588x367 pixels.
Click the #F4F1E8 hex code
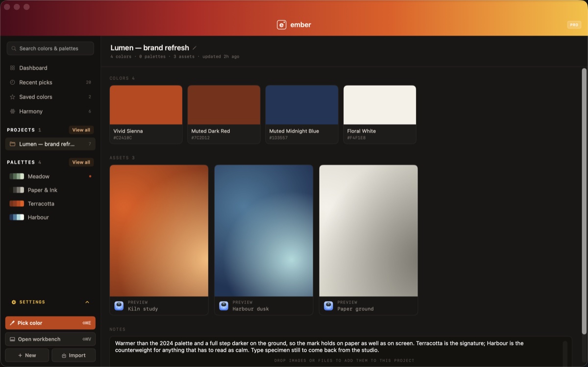click(356, 138)
